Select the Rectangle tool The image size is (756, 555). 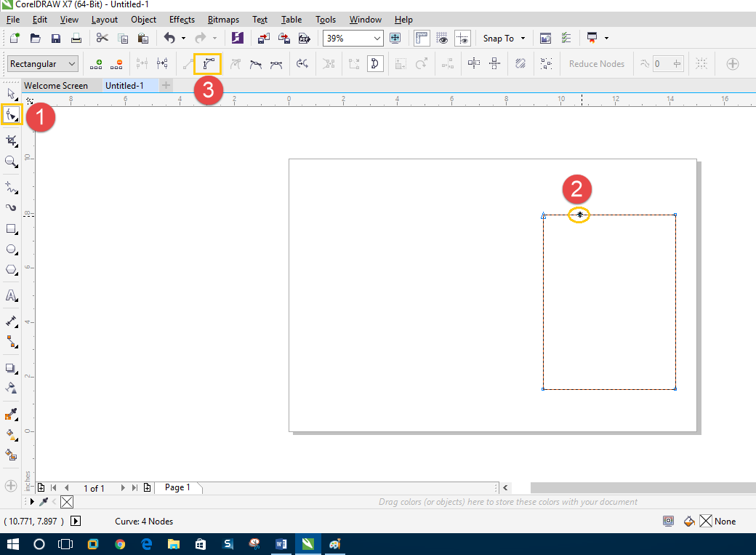[x=11, y=228]
